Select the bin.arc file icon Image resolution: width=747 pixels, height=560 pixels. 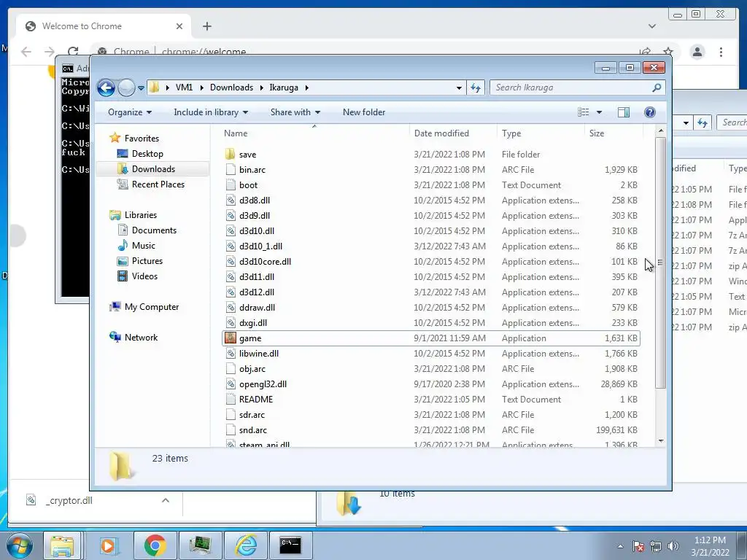pyautogui.click(x=231, y=169)
